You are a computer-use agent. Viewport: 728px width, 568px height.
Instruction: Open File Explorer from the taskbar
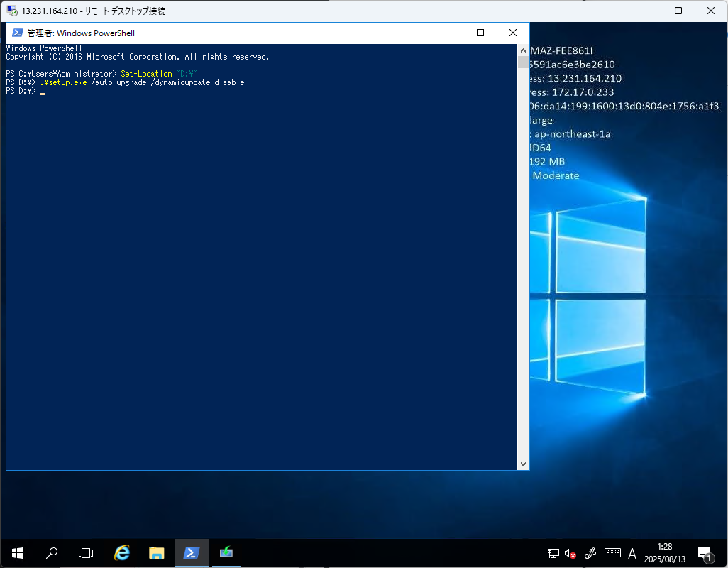point(156,553)
